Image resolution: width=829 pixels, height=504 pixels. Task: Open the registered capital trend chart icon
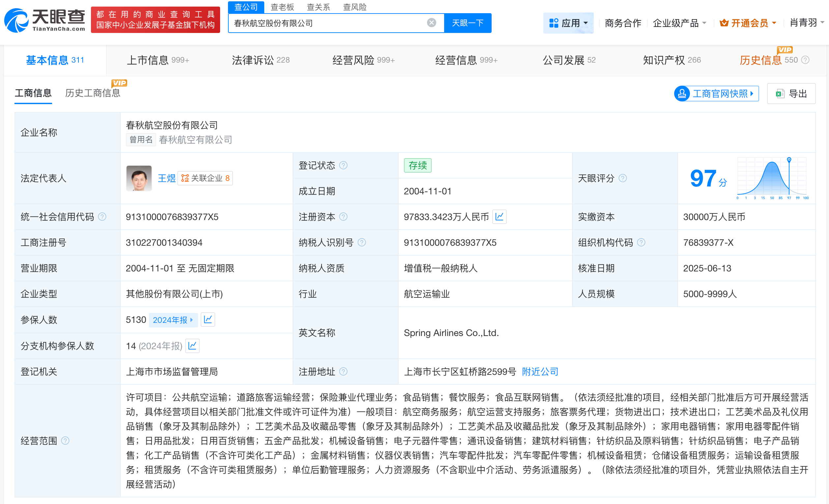pyautogui.click(x=500, y=217)
